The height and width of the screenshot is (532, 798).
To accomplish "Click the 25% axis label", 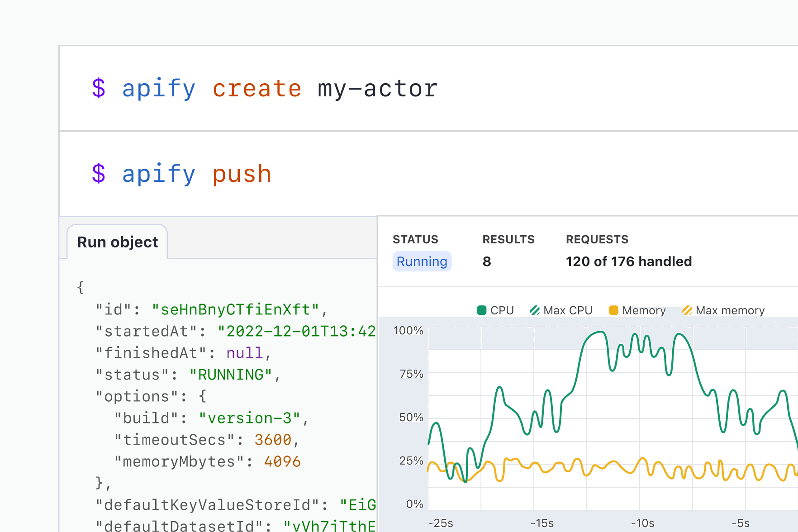I will [411, 461].
